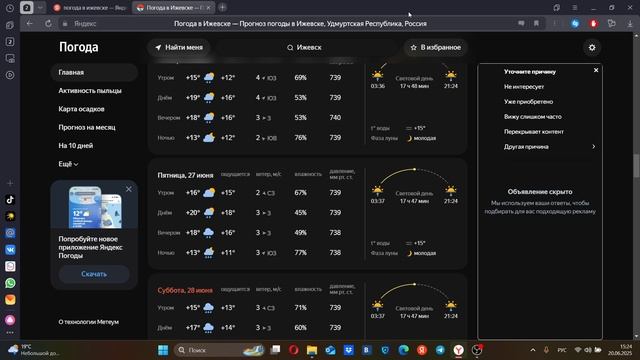The height and width of the screenshot is (360, 640).
Task: Add Izhevsk with В избранное button
Action: pyautogui.click(x=436, y=47)
